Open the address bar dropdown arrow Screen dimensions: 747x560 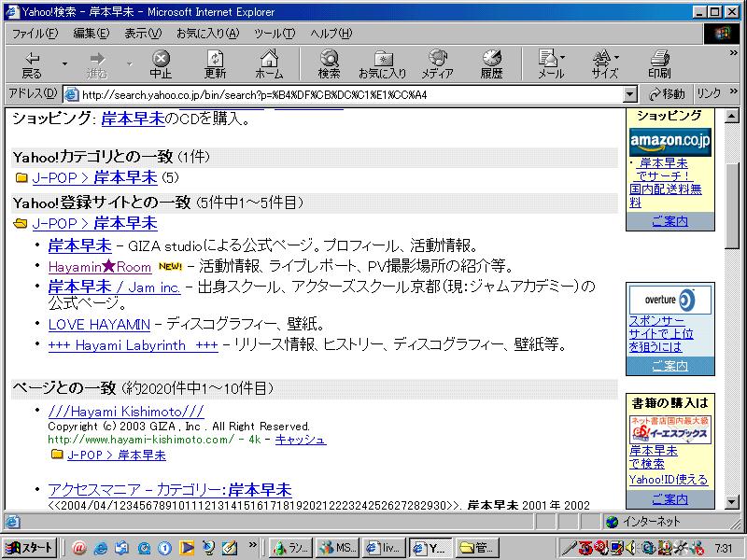[630, 94]
